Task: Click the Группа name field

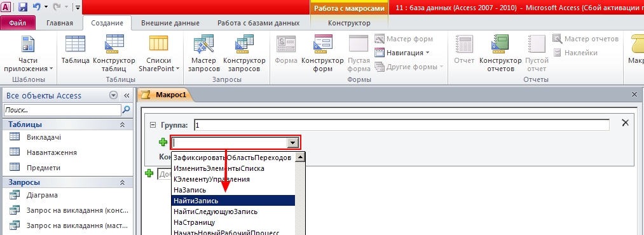Action: (x=401, y=125)
